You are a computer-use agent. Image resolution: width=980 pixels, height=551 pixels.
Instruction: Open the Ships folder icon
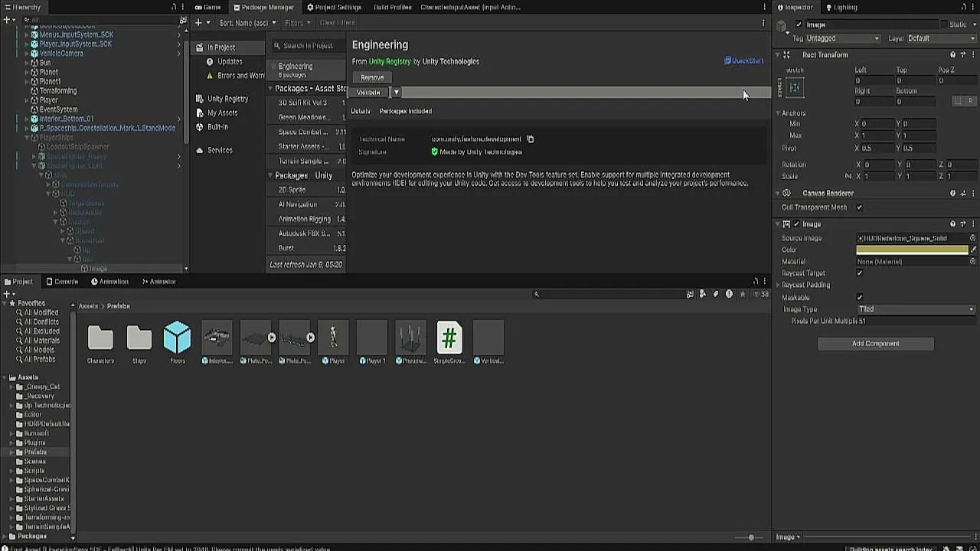(139, 337)
